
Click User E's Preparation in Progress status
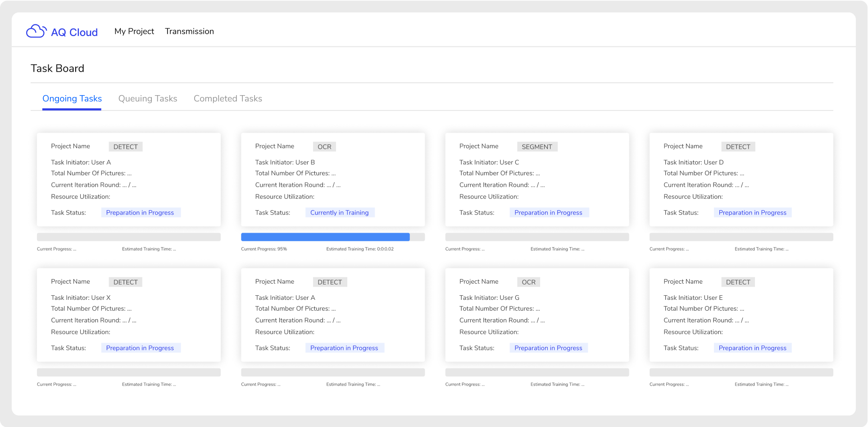click(x=752, y=348)
